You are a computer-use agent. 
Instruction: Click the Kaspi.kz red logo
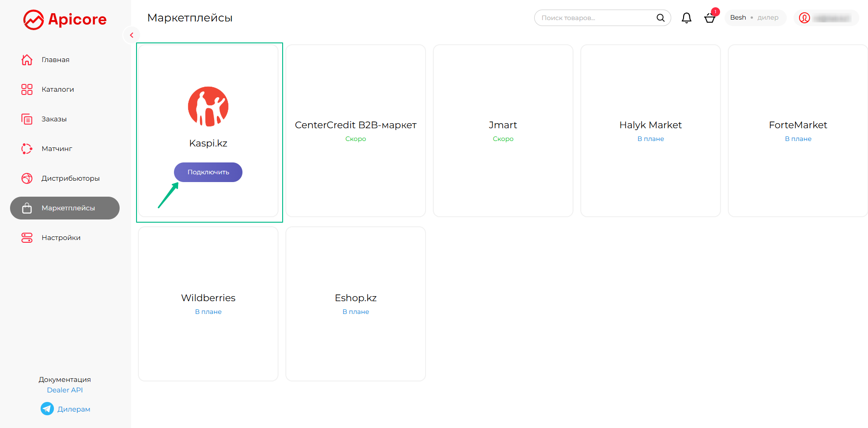[x=208, y=106]
